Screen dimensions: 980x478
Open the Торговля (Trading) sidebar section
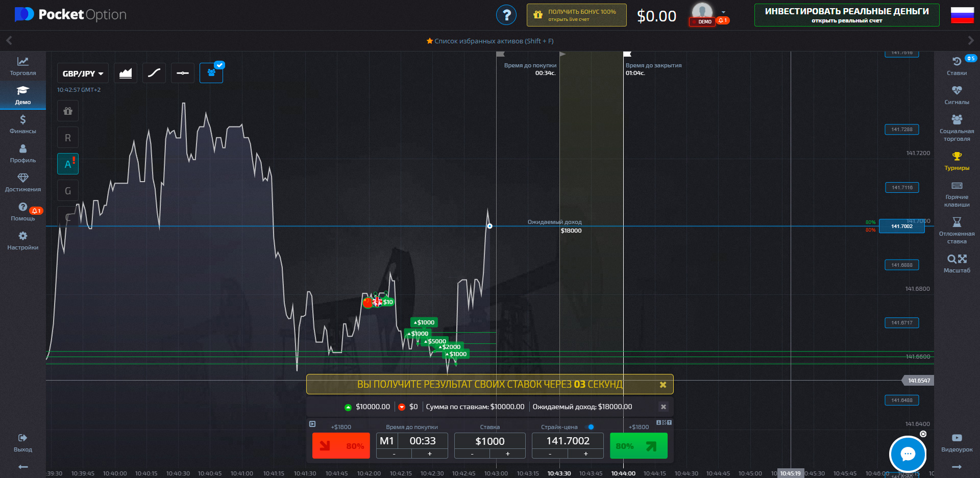(x=22, y=66)
